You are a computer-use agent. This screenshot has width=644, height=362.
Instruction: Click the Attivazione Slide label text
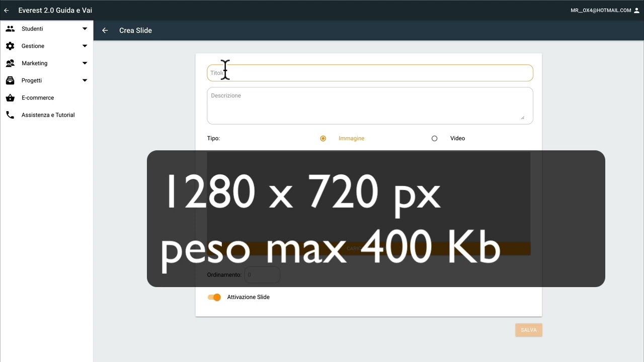coord(249,297)
